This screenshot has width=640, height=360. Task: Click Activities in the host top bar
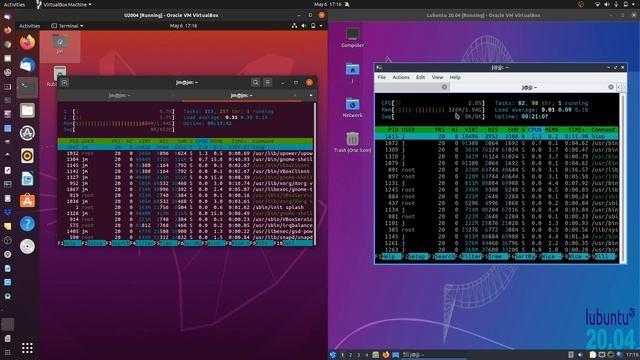[x=14, y=4]
